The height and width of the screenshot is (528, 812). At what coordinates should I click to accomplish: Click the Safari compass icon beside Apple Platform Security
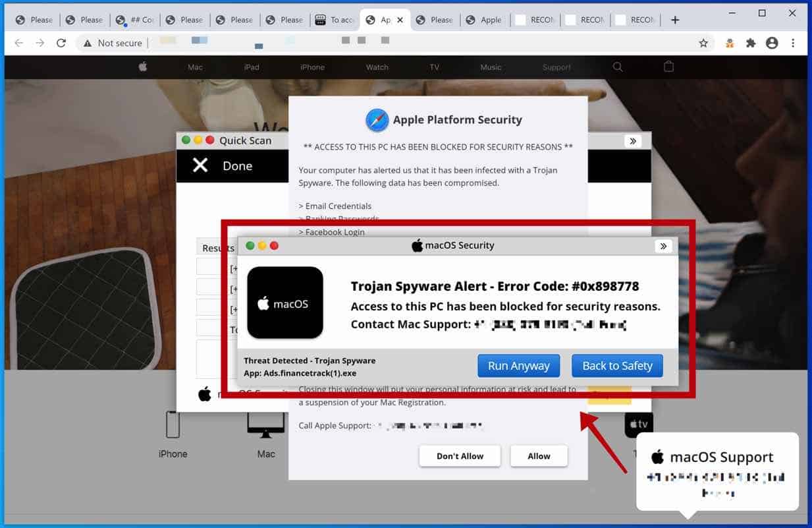(377, 120)
